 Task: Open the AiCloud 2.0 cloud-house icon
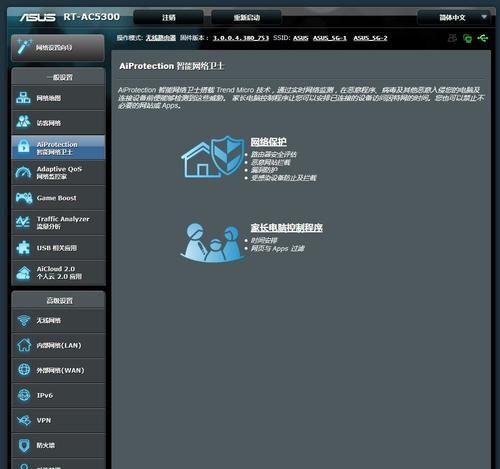pyautogui.click(x=23, y=273)
